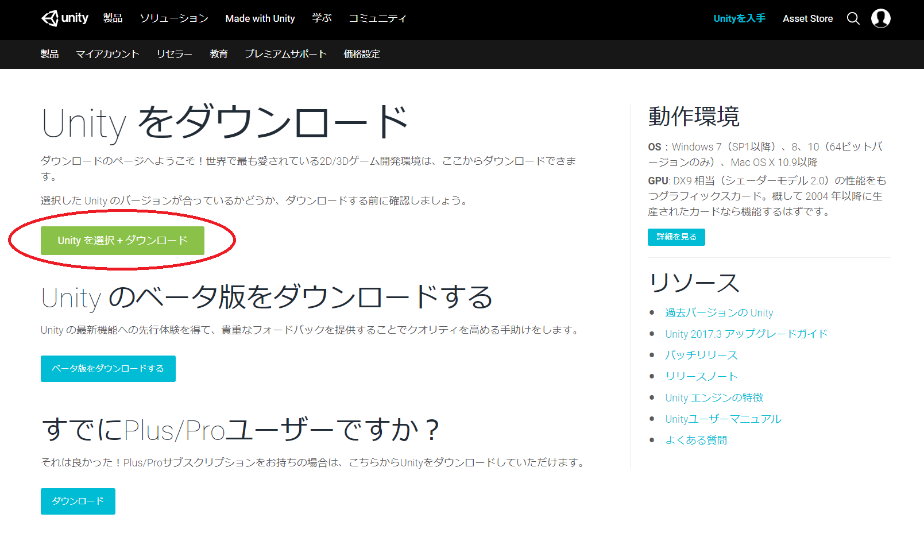Open the Asset Store link
Viewport: 924px width, 560px height.
pos(807,18)
